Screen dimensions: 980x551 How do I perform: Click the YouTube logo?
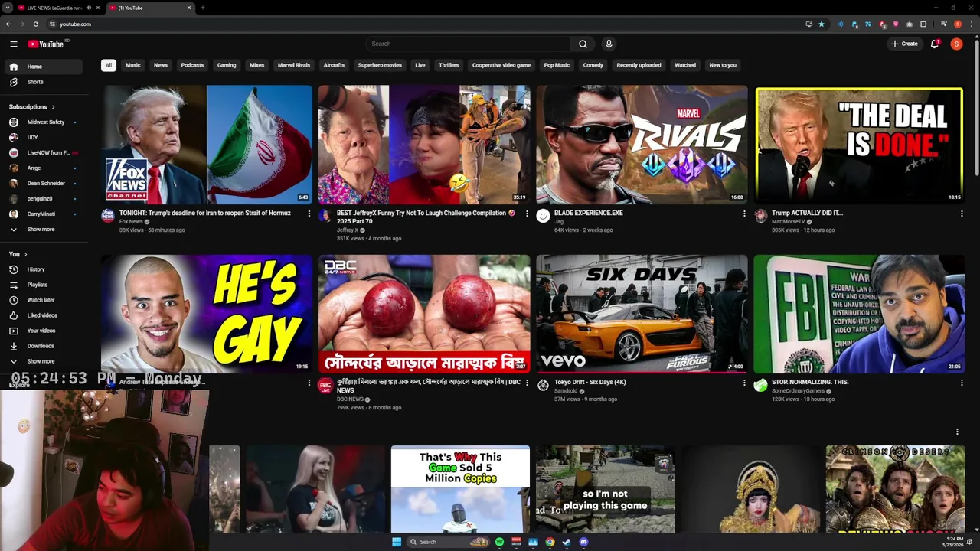coord(46,44)
